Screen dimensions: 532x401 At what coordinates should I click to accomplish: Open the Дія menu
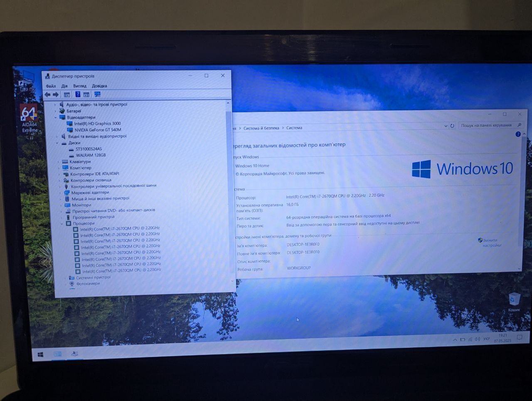(x=64, y=86)
